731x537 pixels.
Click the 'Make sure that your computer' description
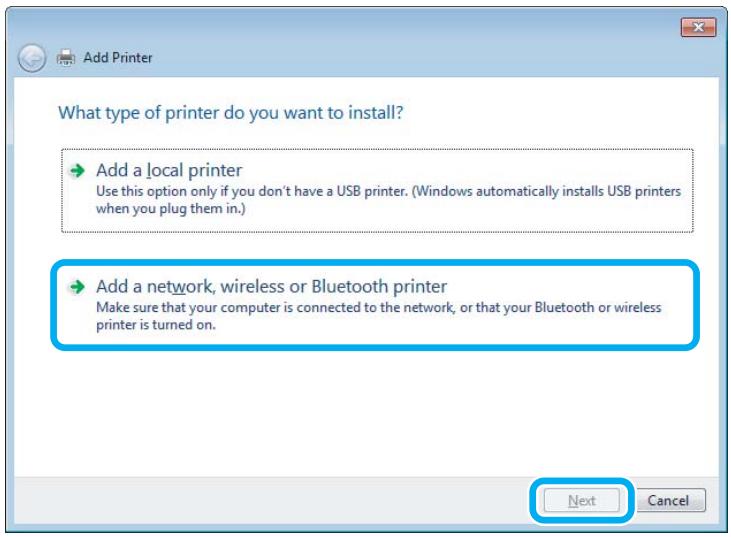379,316
